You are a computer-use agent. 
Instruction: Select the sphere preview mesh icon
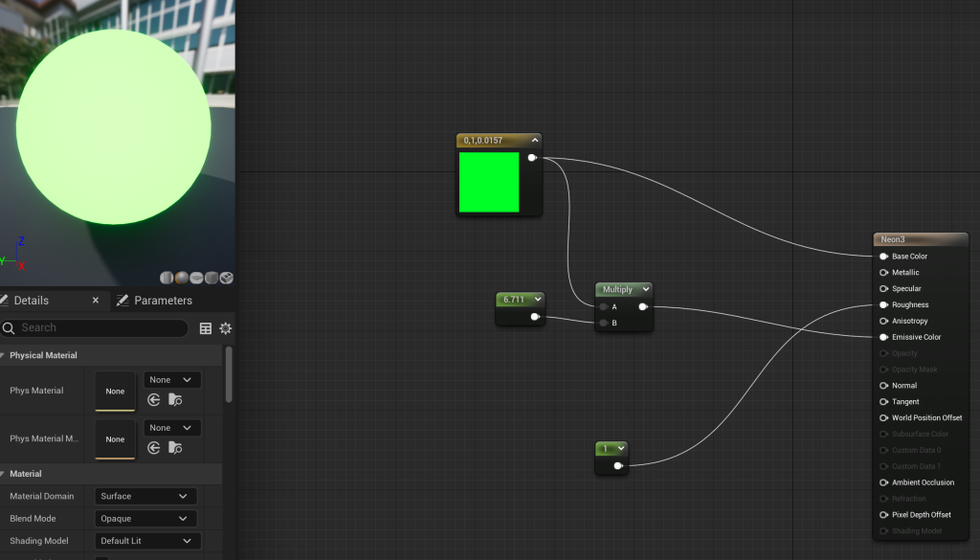pos(182,278)
